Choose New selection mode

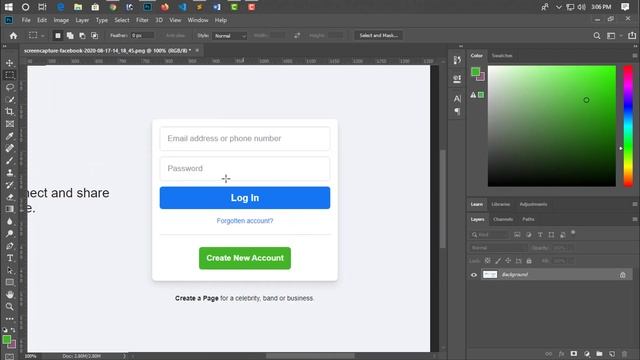pyautogui.click(x=58, y=36)
